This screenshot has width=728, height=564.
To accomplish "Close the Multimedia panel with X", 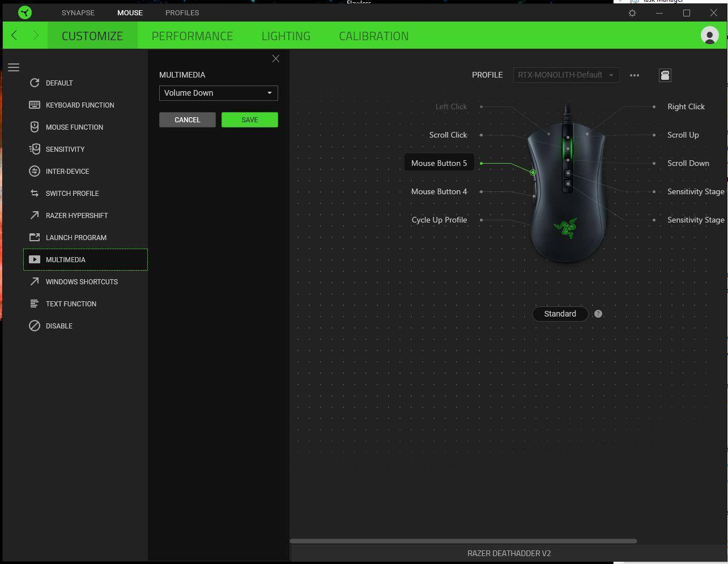I will coord(276,59).
